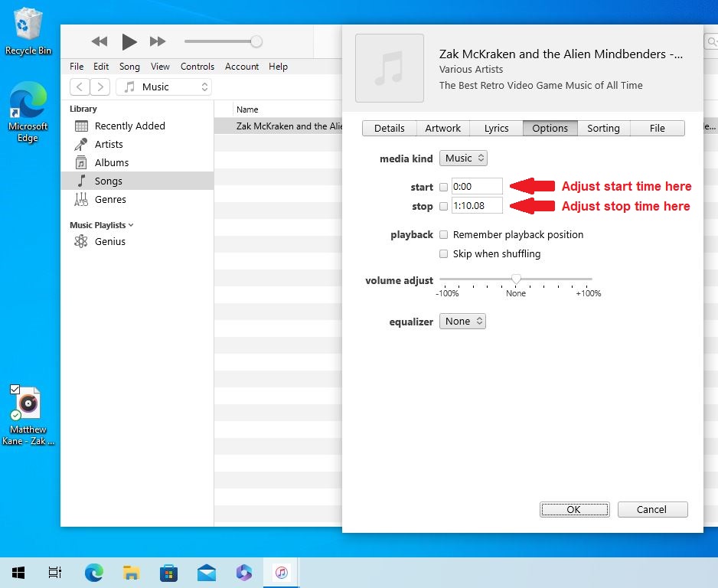Screen dimensions: 718x588
Task: Switch to the Sorting tab
Action: (603, 128)
